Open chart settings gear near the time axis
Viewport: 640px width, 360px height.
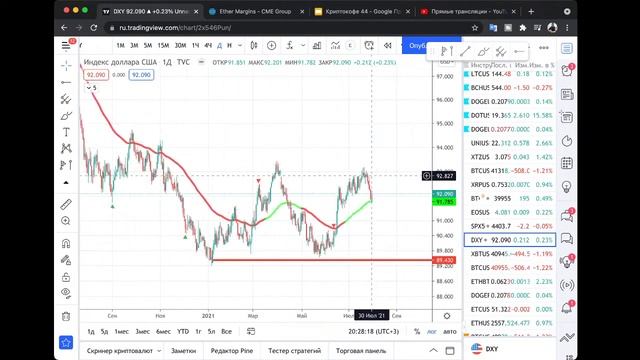coord(447,316)
